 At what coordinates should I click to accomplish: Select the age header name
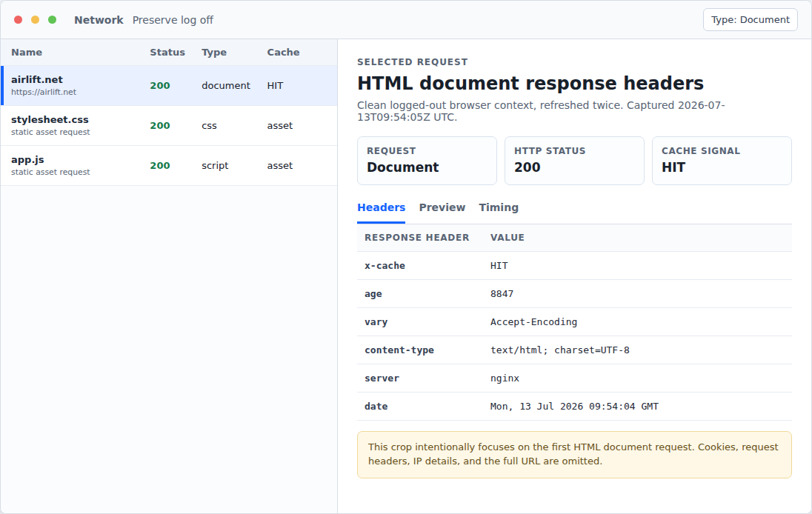[x=373, y=294]
